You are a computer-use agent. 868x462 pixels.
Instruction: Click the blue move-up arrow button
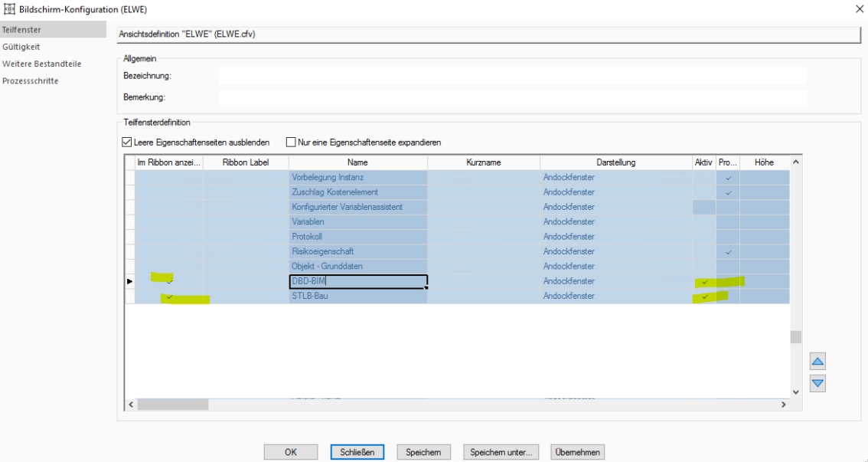click(817, 362)
